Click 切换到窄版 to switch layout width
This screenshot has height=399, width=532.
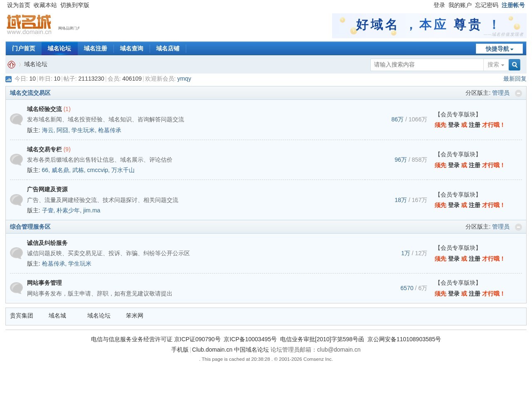75,5
